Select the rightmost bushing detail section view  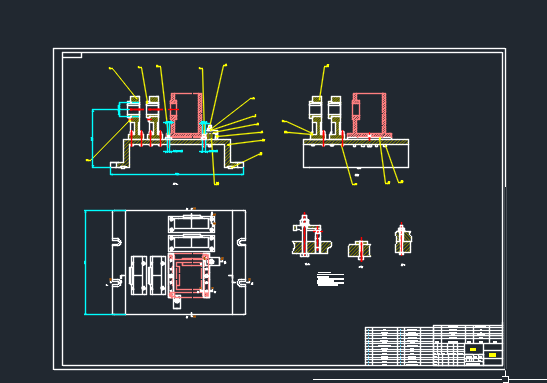(403, 238)
